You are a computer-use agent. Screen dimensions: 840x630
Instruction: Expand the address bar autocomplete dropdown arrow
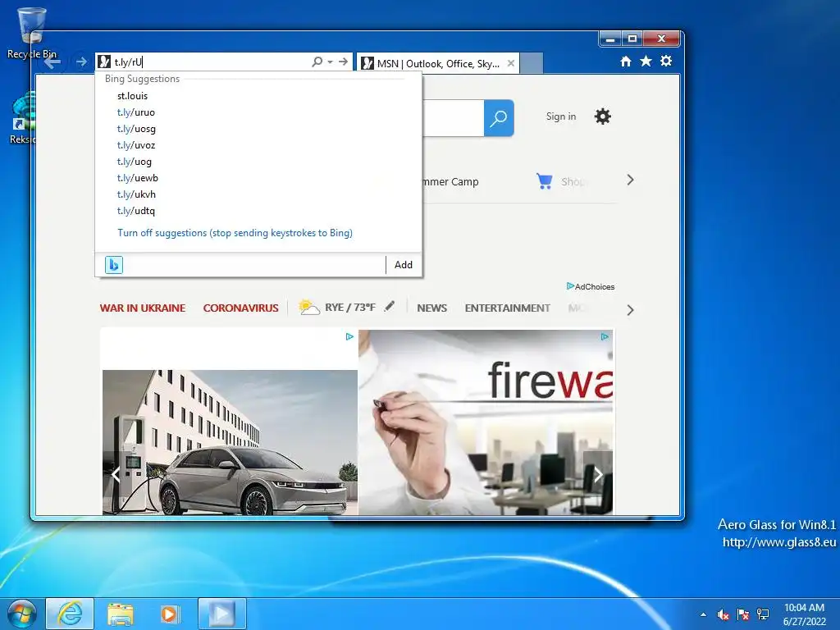pyautogui.click(x=330, y=62)
